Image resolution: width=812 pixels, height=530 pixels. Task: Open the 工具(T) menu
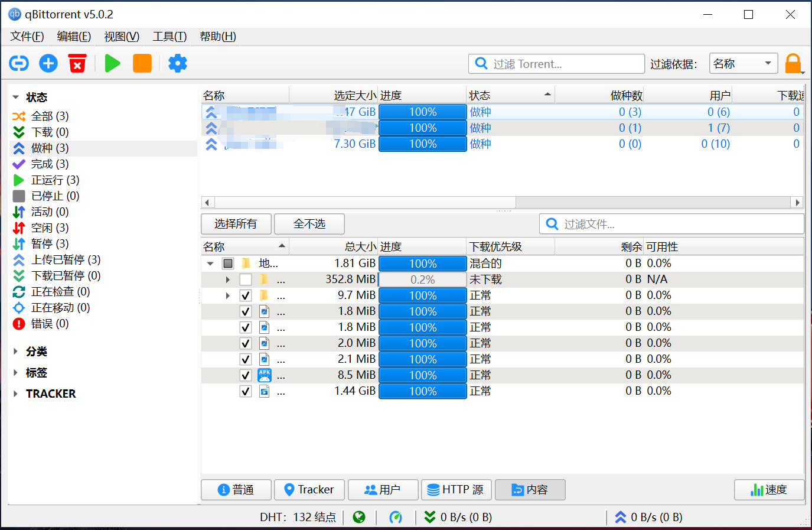(x=169, y=37)
